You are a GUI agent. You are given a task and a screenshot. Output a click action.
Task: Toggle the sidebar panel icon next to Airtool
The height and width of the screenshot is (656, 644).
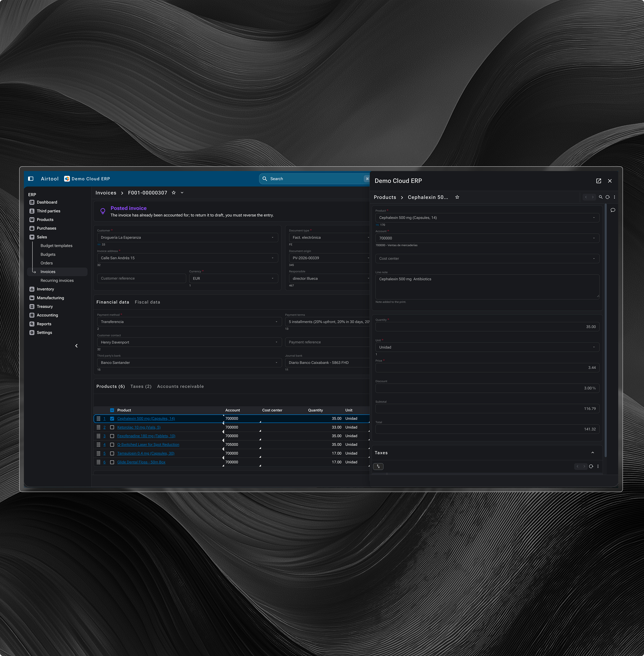click(31, 179)
